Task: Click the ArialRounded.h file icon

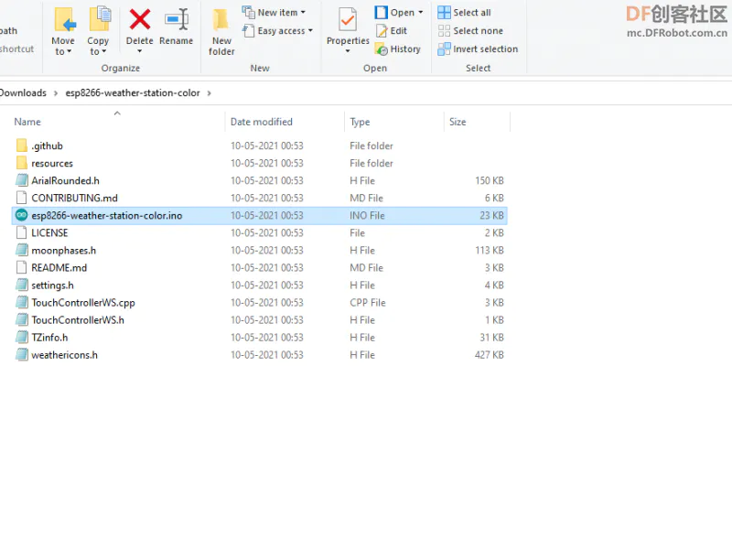Action: [21, 180]
